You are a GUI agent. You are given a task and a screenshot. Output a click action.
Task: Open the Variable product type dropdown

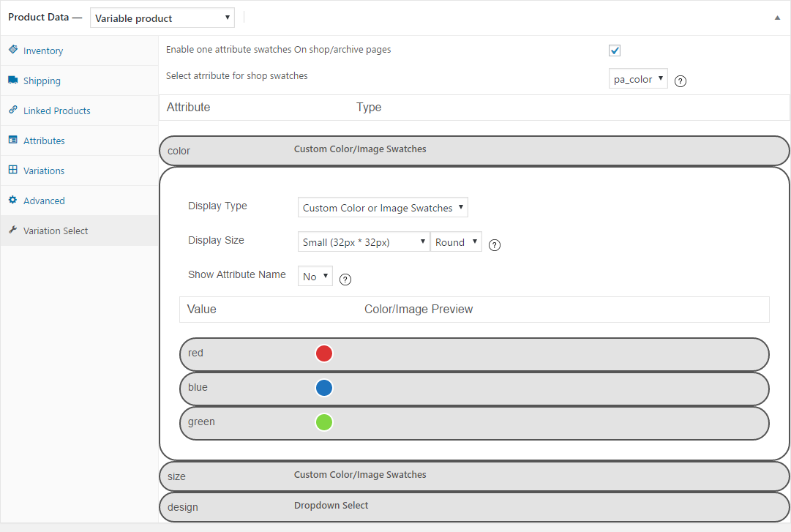click(x=162, y=18)
